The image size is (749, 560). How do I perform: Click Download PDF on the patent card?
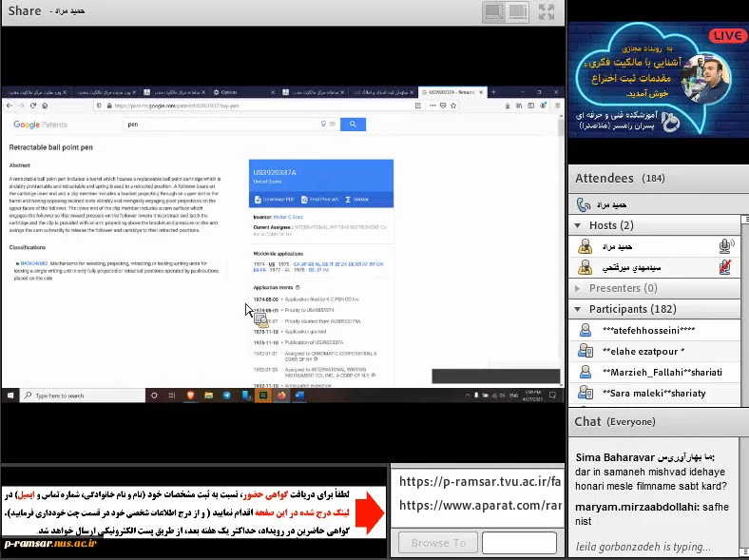tap(275, 200)
